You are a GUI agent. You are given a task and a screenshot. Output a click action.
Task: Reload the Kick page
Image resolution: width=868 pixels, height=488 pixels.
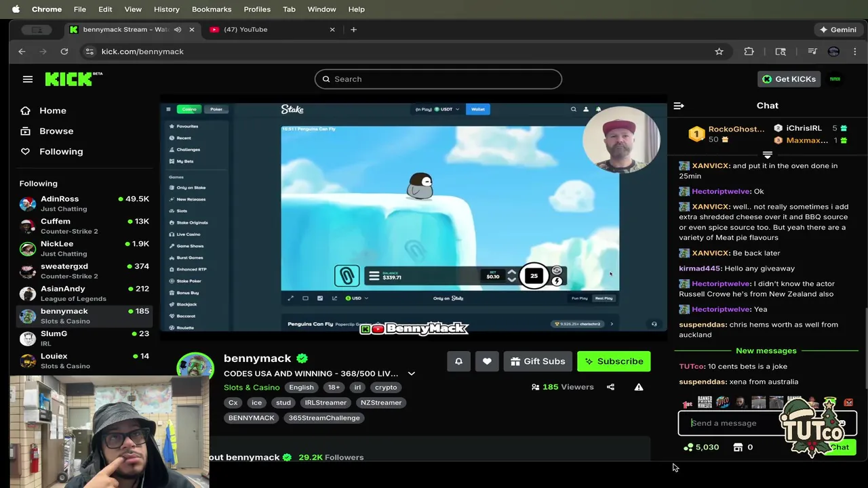click(x=64, y=52)
